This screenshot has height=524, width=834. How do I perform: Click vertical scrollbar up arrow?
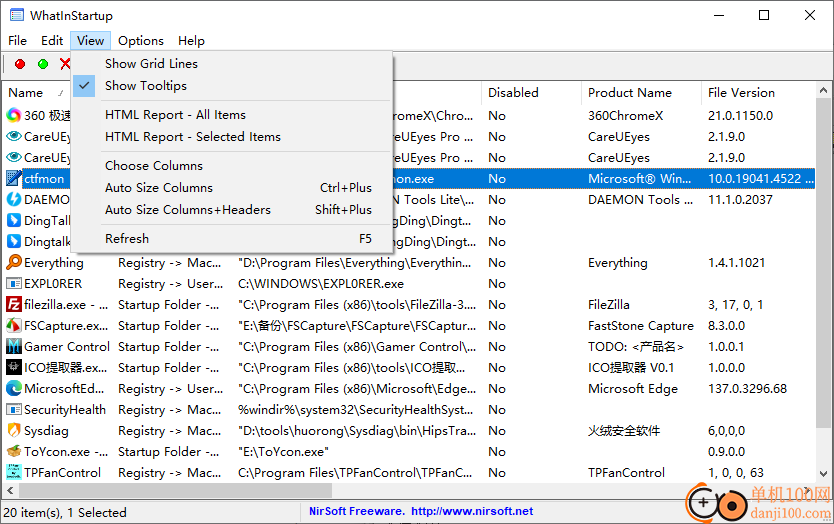click(x=823, y=90)
